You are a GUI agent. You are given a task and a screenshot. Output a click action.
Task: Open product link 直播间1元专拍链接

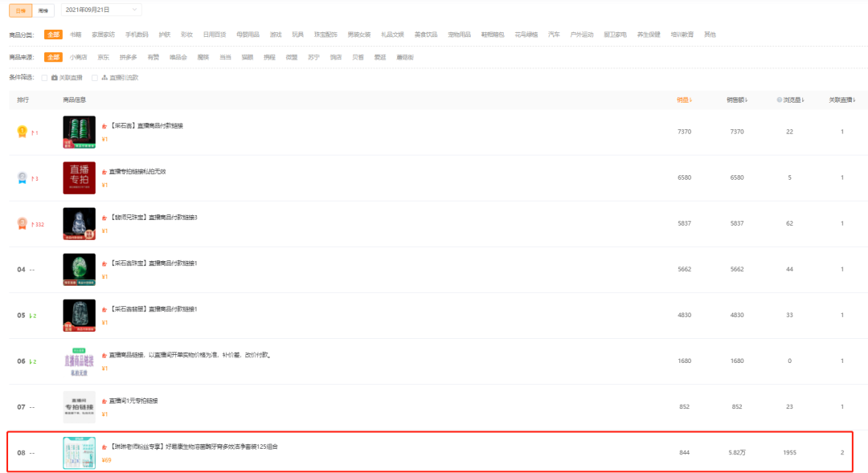[x=133, y=401]
